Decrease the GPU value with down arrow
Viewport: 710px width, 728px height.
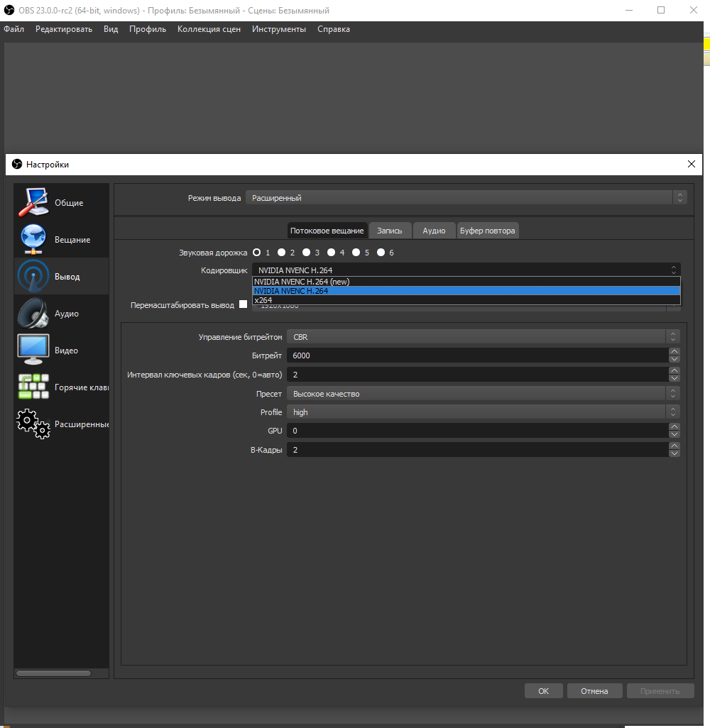(x=674, y=434)
